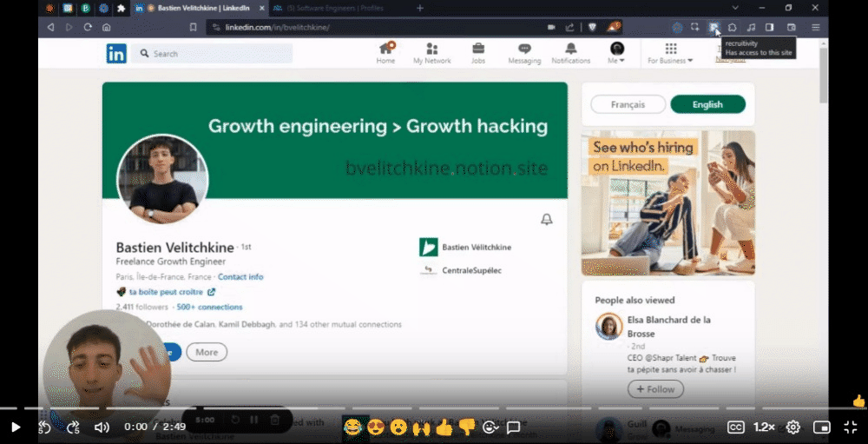This screenshot has width=868, height=444.
Task: Add a comment with the speech bubble icon
Action: (513, 427)
